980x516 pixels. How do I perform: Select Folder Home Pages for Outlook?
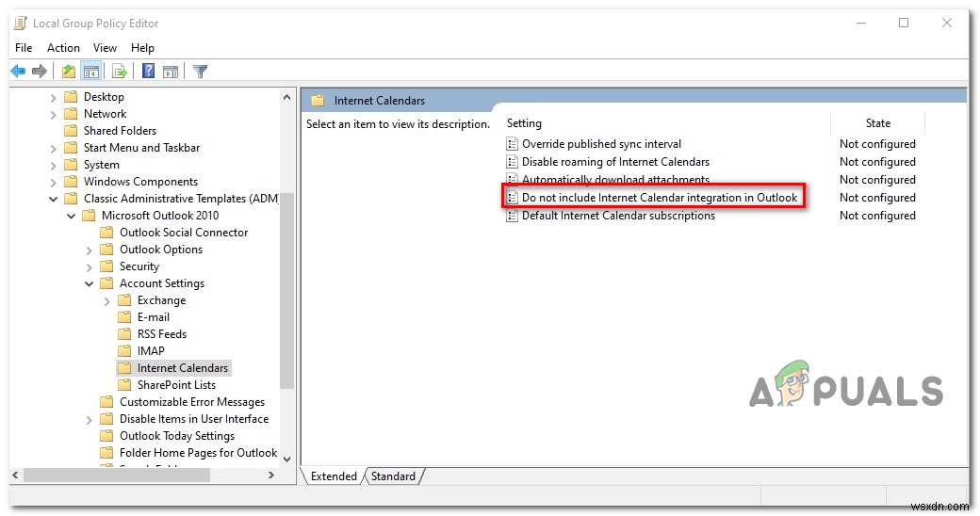tap(198, 452)
